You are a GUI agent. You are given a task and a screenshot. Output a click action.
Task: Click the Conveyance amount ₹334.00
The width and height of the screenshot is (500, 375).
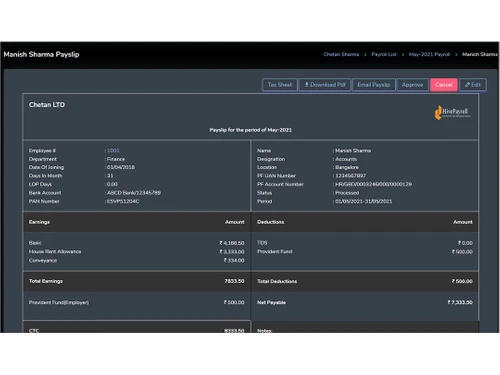[234, 260]
